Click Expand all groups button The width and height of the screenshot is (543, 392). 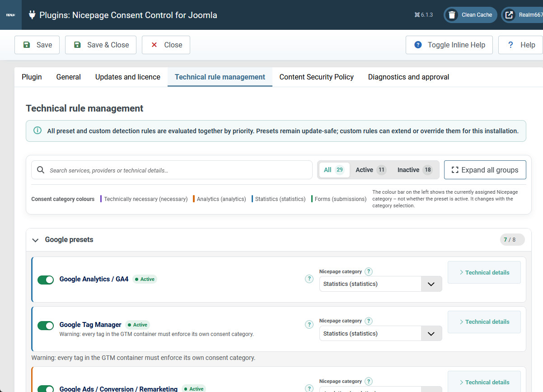click(x=485, y=170)
